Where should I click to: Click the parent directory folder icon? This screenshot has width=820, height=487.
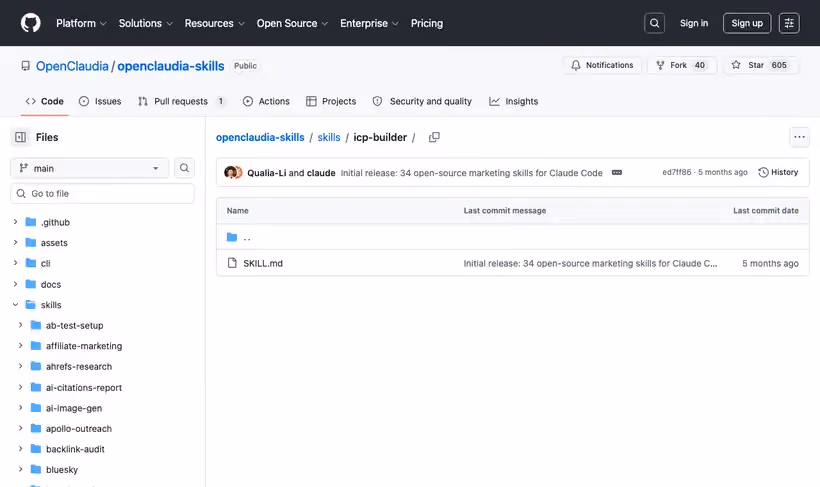(232, 237)
